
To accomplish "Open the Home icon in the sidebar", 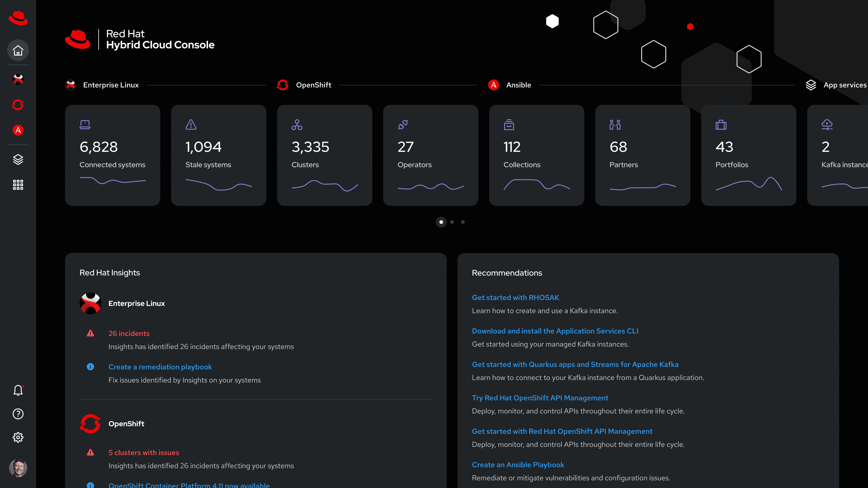I will [x=18, y=51].
